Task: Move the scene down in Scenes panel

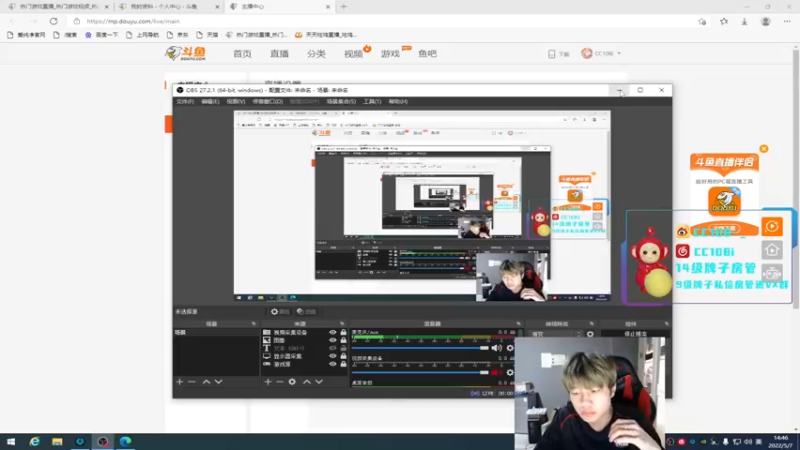Action: tap(218, 382)
